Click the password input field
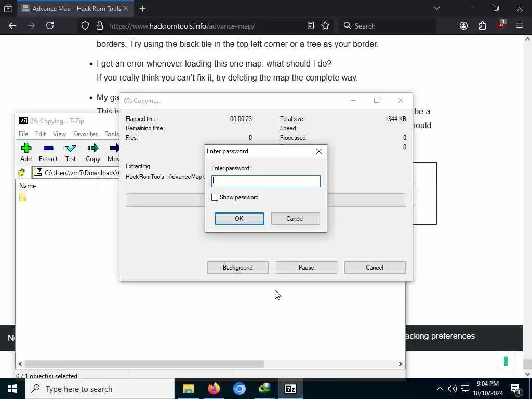Screen dimensions: 532x399 click(x=265, y=181)
